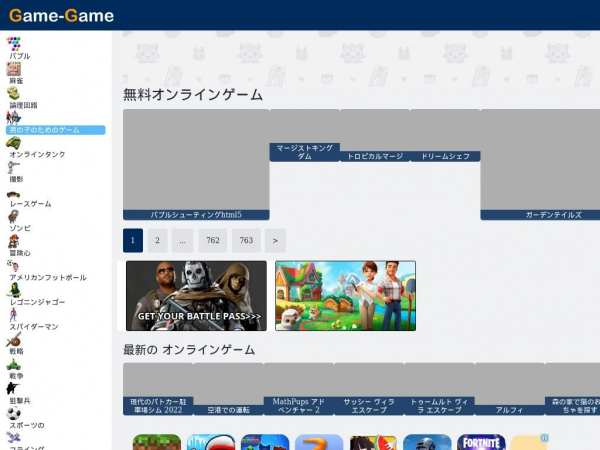Click the ellipsis pagination button
The height and width of the screenshot is (450, 600).
[183, 240]
